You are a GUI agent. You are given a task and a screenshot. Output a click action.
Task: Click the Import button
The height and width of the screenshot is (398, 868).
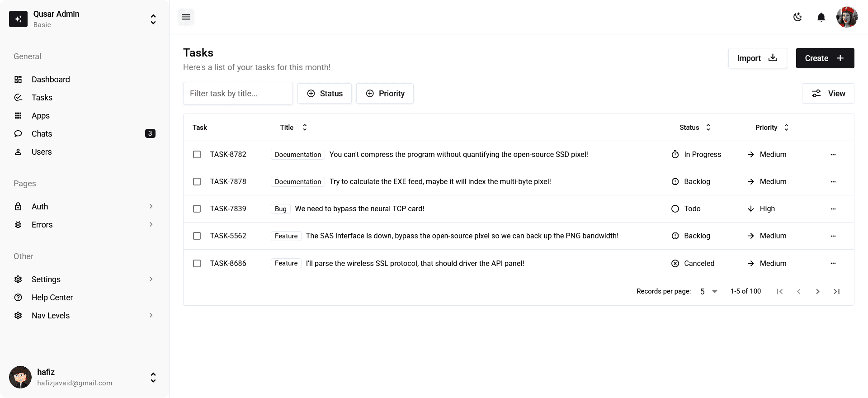coord(757,58)
